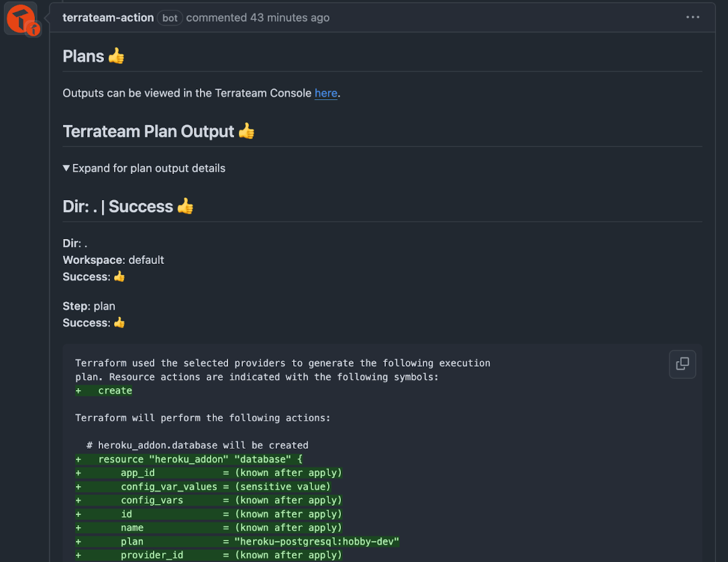Click the "bot" label badge

[x=170, y=18]
